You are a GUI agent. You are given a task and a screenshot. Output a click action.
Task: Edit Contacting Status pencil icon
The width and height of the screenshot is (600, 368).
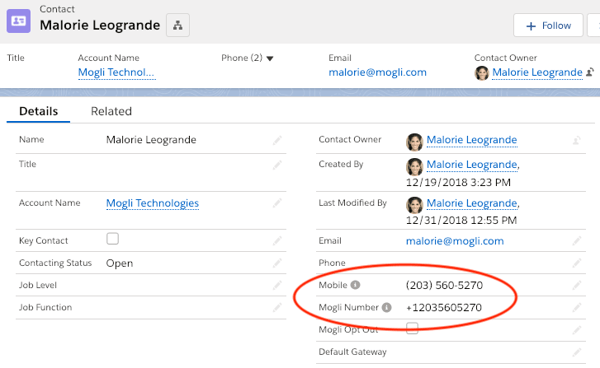point(277,263)
